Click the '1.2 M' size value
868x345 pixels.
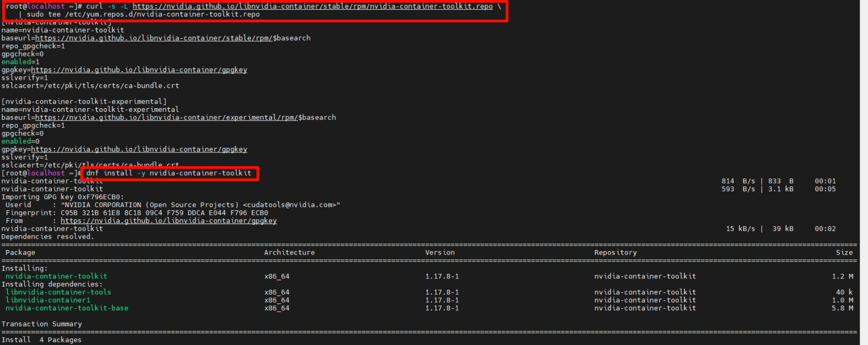pos(842,276)
